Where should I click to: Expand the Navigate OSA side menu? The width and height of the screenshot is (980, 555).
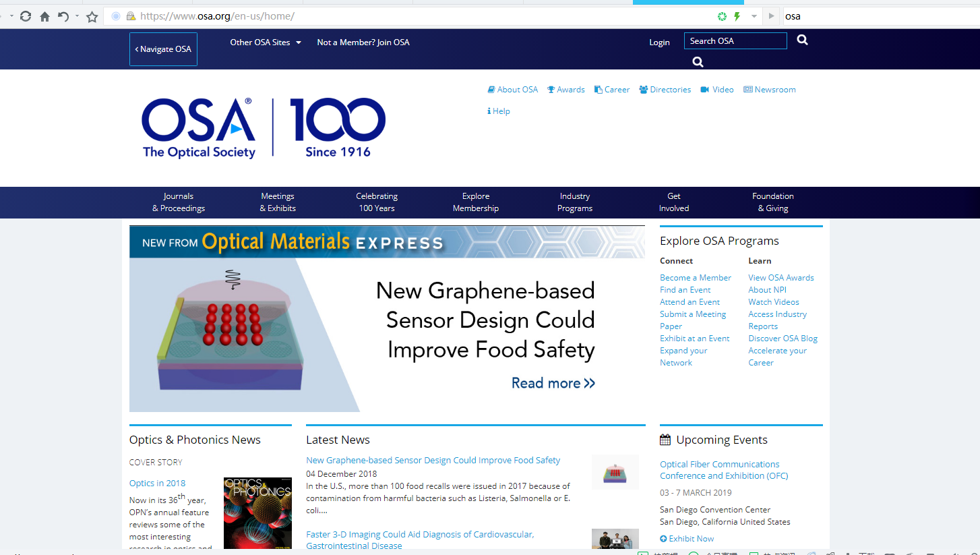(163, 49)
